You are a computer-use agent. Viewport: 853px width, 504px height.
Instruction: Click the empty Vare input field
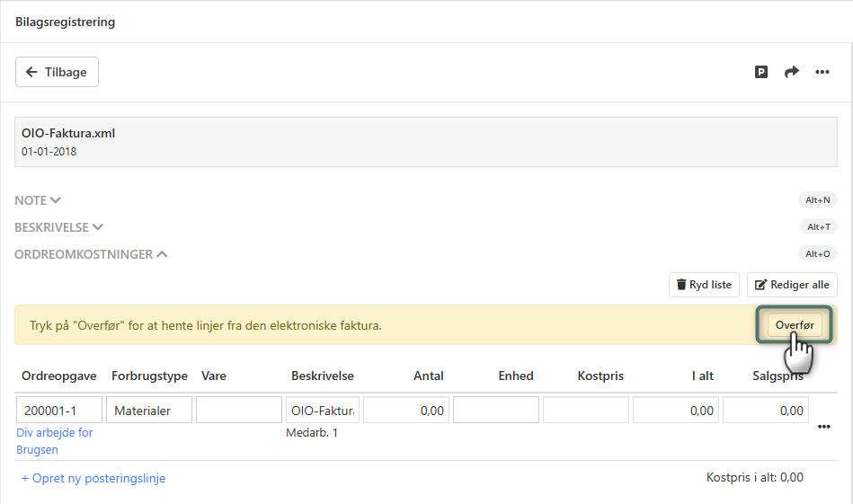click(x=239, y=410)
